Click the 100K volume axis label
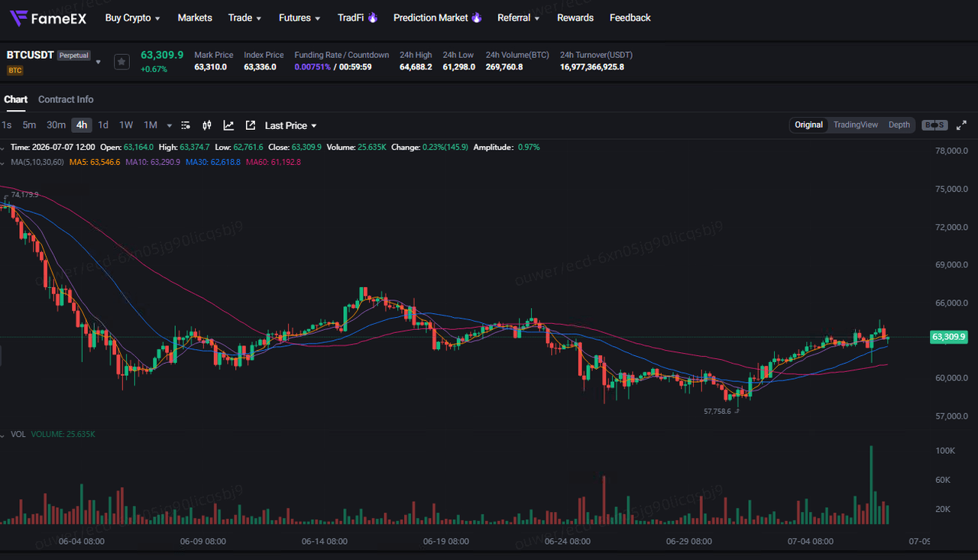This screenshot has width=978, height=560. 946,451
